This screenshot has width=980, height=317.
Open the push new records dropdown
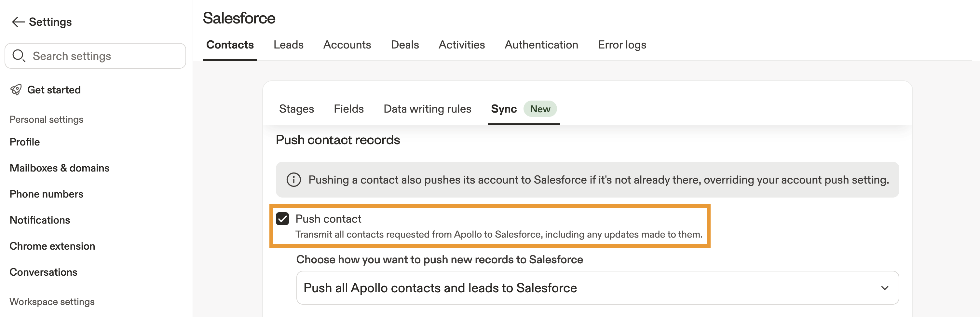click(x=597, y=288)
